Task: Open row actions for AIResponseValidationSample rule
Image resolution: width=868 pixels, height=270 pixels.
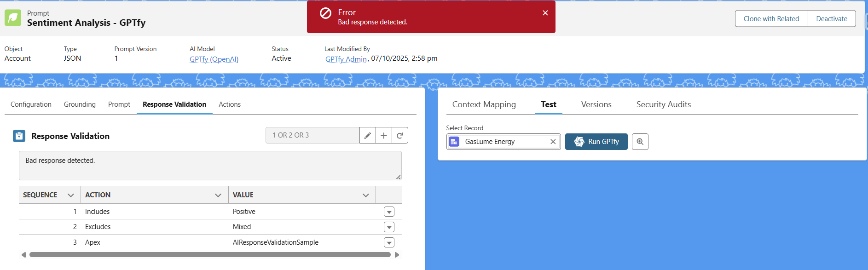Action: (389, 242)
